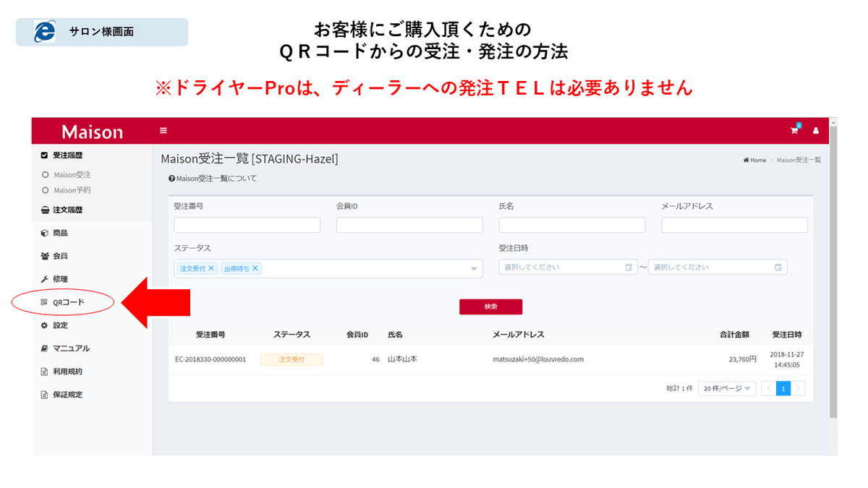Screen dimensions: 868x488
Task: Click the 氏名 input field
Action: tap(572, 225)
